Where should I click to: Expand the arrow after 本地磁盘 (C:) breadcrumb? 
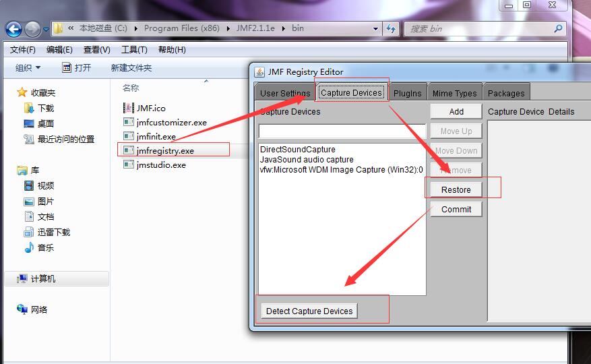[x=135, y=28]
